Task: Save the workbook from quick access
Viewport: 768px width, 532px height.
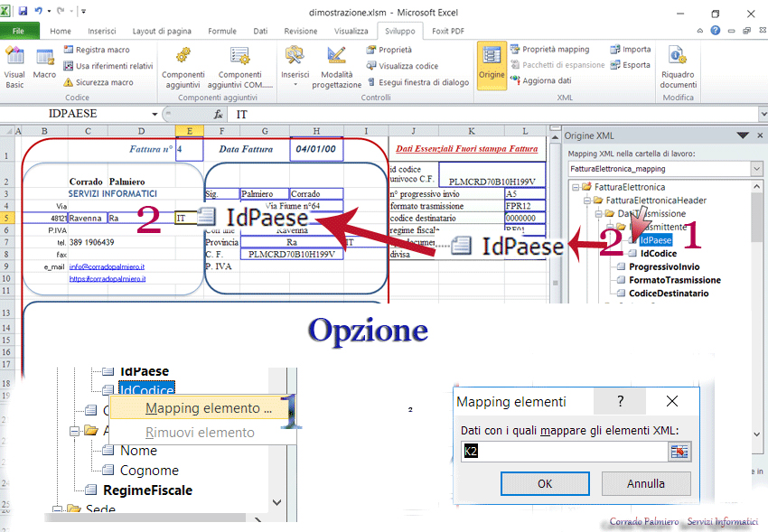Action: (x=23, y=11)
